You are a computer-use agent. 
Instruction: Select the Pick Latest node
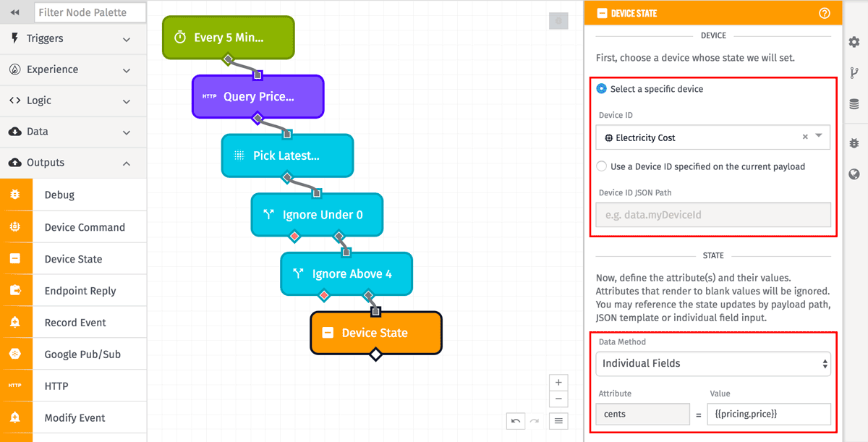pos(287,156)
